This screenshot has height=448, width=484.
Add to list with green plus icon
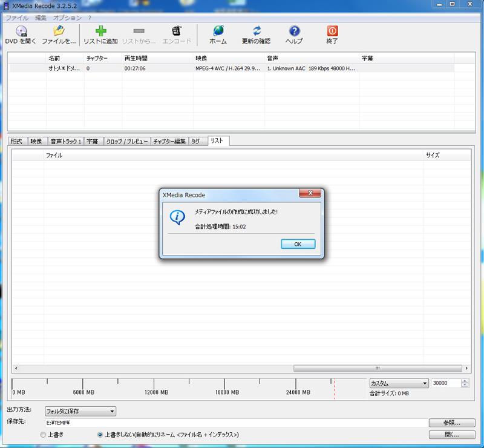(100, 35)
